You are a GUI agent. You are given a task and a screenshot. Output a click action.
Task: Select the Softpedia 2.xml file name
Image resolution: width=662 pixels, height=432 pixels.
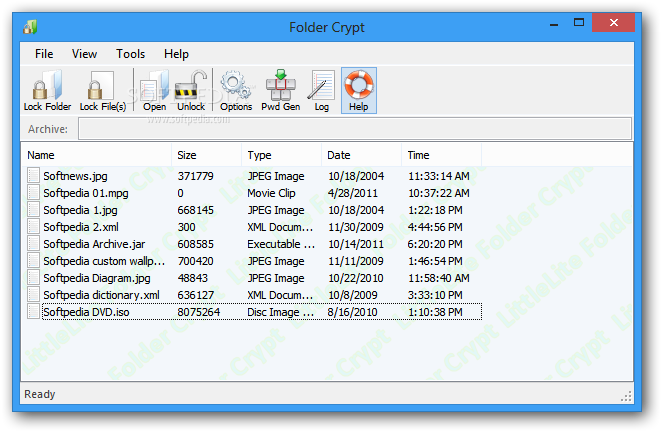81,227
